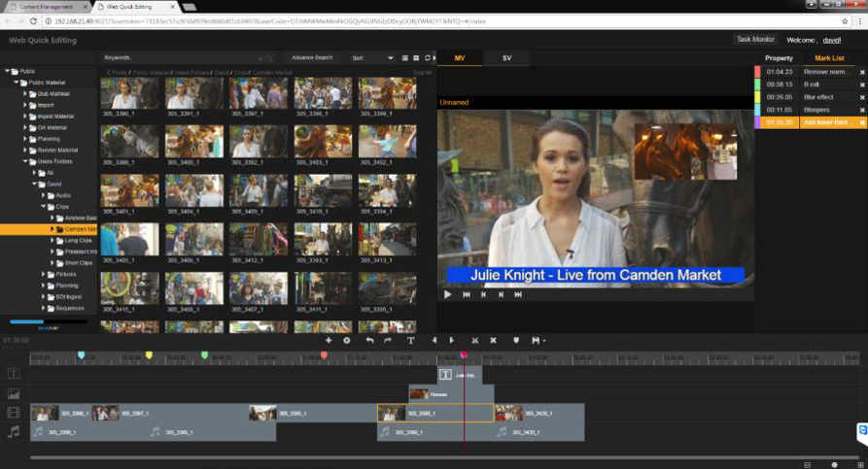This screenshot has width=868, height=469.
Task: Select the audio track music note icon
Action: 14,431
